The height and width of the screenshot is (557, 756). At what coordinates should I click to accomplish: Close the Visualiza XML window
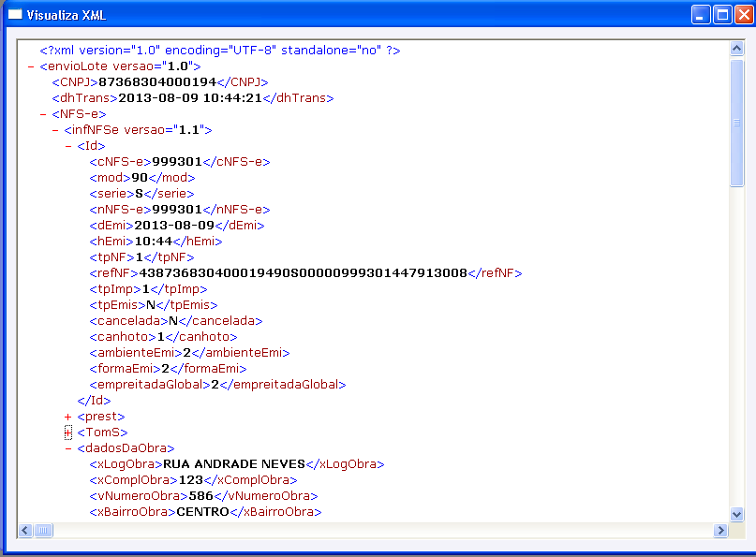click(x=744, y=15)
